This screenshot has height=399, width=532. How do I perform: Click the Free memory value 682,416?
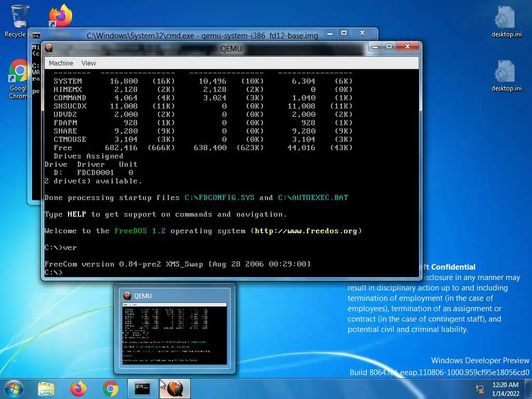(121, 148)
